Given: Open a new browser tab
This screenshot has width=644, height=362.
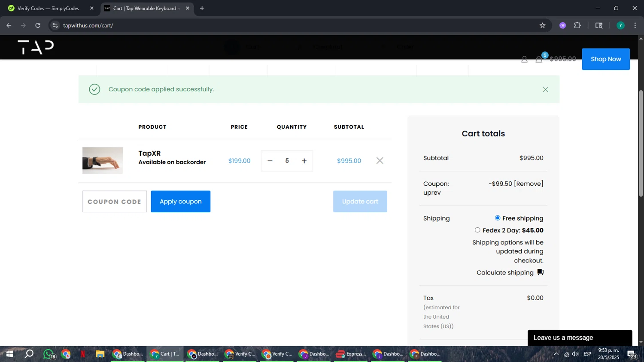Looking at the screenshot, I should tap(202, 8).
